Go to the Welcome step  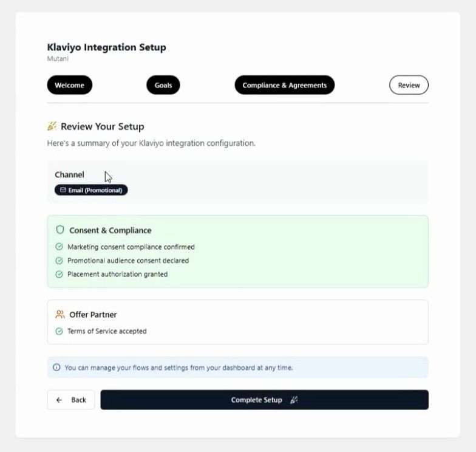[70, 86]
